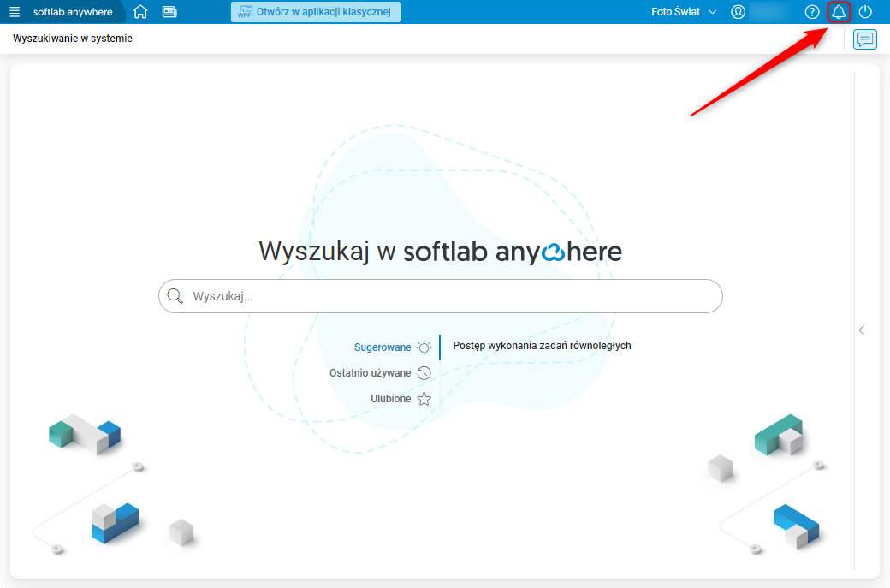
Task: Open the chat message icon below the bell
Action: click(864, 39)
